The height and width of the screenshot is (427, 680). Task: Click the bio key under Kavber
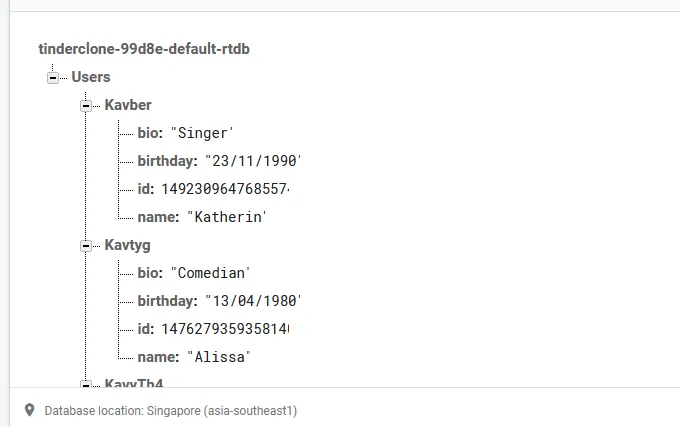[x=150, y=133]
